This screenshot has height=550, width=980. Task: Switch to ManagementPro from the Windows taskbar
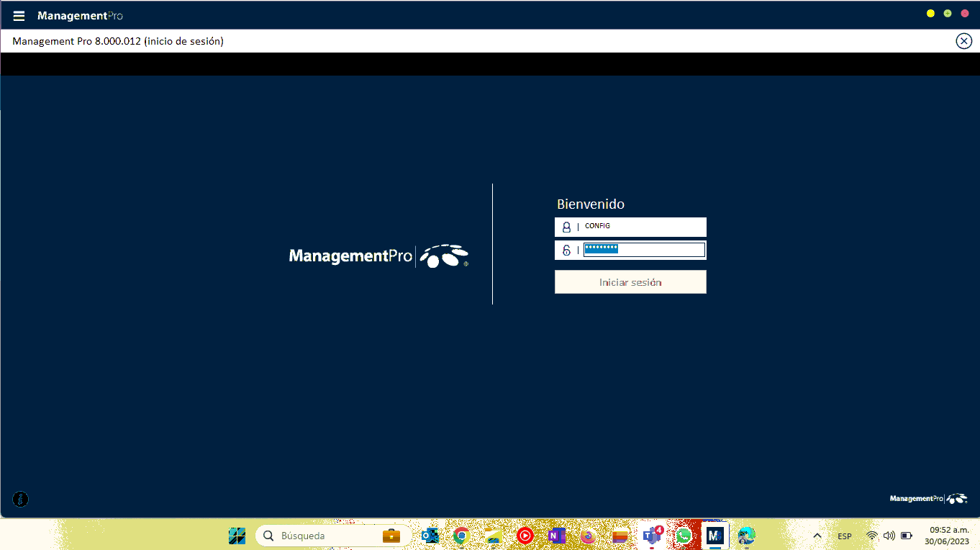(714, 536)
